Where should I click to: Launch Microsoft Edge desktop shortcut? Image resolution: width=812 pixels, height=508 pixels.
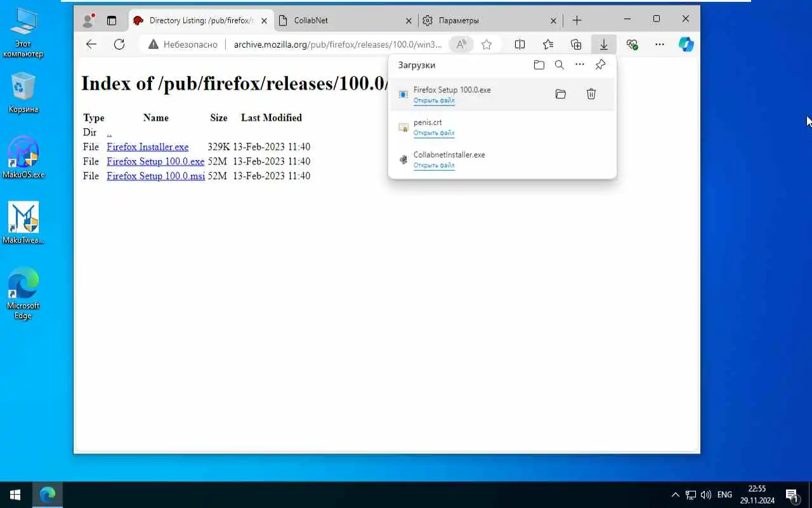coord(23,293)
